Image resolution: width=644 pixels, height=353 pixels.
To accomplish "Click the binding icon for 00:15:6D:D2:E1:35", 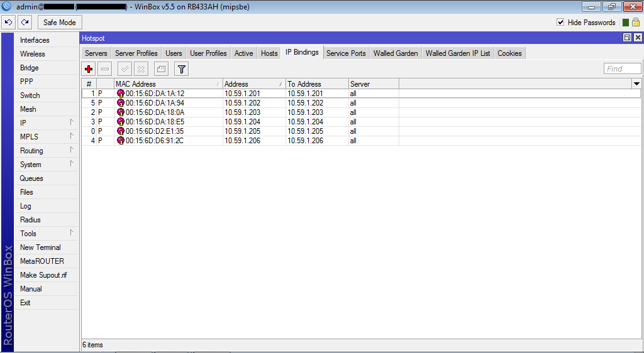I will (120, 131).
